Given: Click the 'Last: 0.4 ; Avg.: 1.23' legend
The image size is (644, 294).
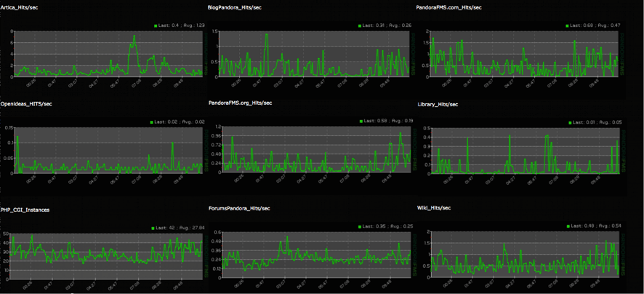Looking at the screenshot, I should (181, 25).
